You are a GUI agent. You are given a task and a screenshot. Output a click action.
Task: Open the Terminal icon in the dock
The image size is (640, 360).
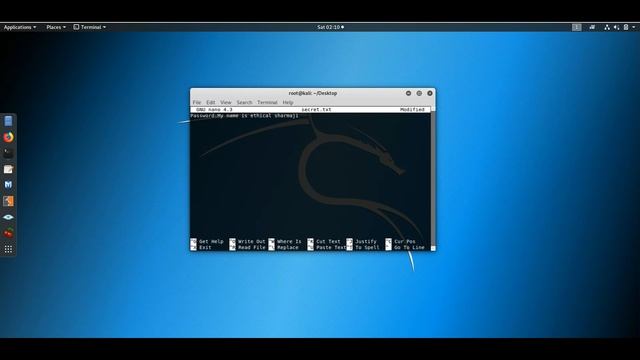click(x=8, y=153)
